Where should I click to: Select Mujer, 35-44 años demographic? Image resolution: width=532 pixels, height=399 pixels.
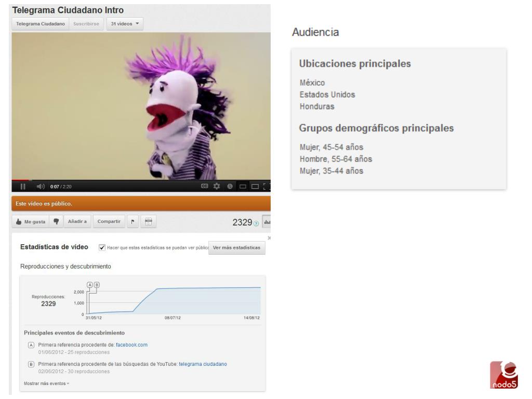(331, 171)
